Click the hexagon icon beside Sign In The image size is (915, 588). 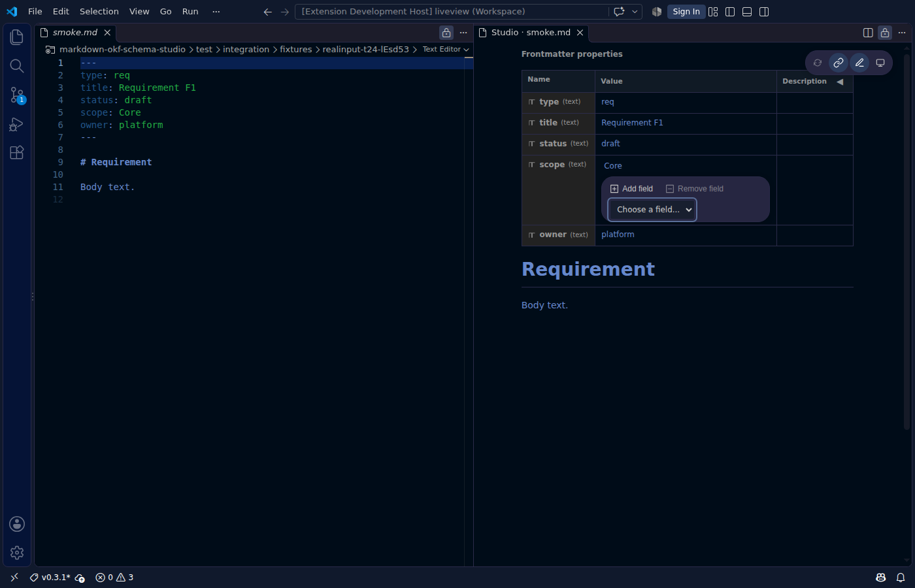[657, 12]
